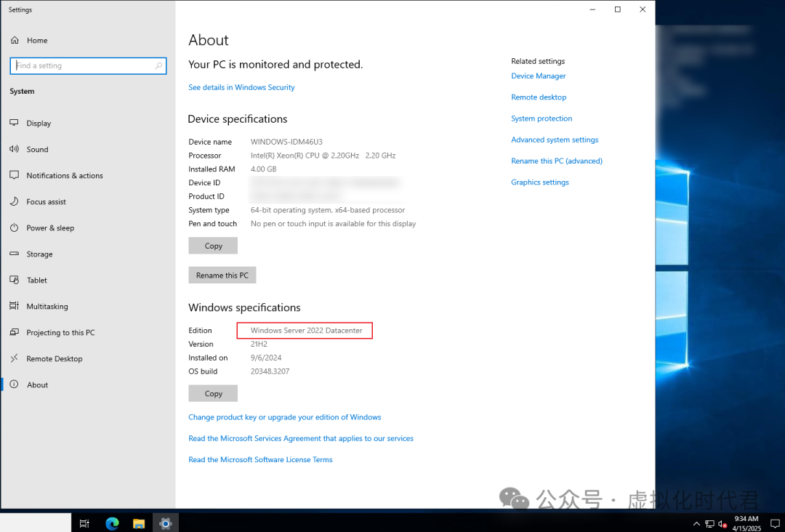
Task: Select Installed on date 9/6/2024
Action: (266, 358)
